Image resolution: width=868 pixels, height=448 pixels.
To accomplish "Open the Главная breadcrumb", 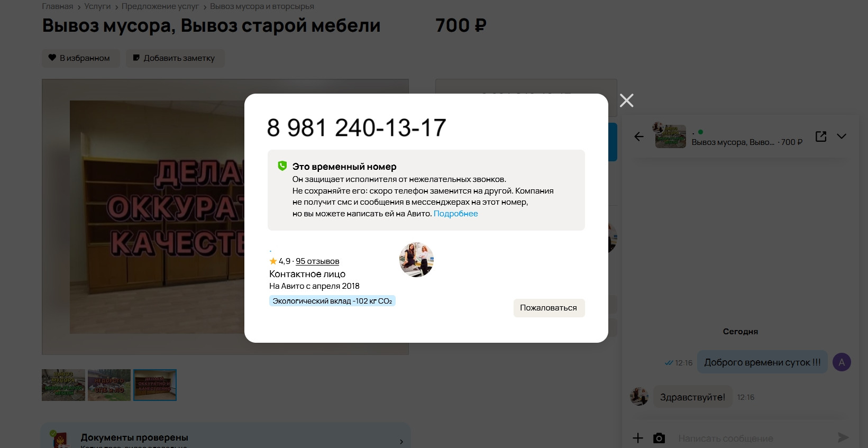I will 58,6.
